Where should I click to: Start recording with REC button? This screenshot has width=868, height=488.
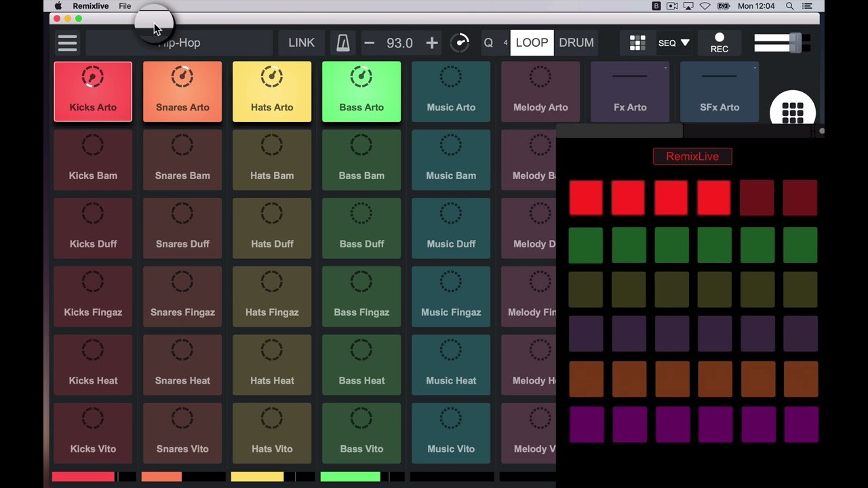pyautogui.click(x=719, y=43)
